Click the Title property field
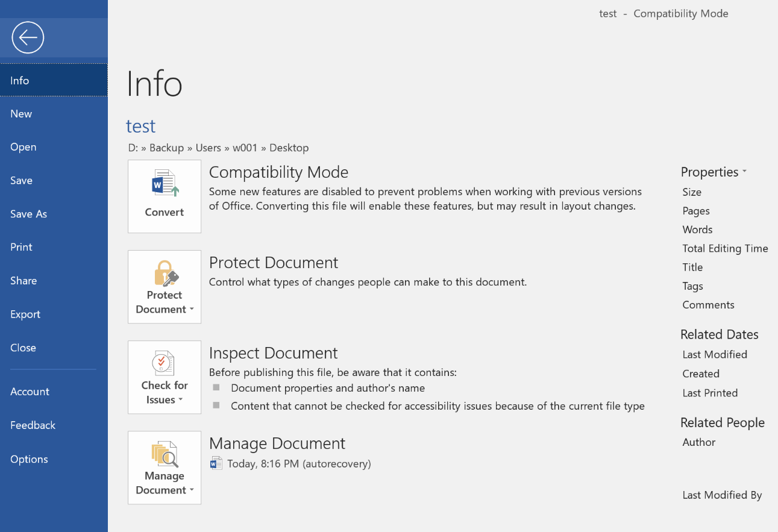The height and width of the screenshot is (532, 778). point(692,267)
